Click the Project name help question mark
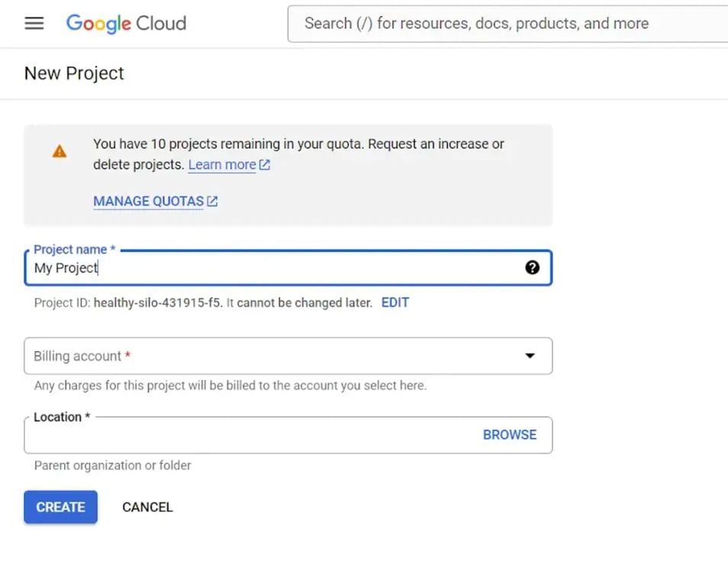This screenshot has height=586, width=728. pos(532,268)
